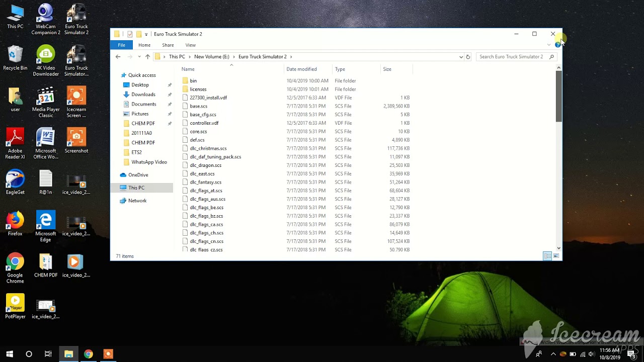The image size is (644, 362).
Task: Expand the New Volume (E:) breadcrumb chevron
Action: pos(233,57)
